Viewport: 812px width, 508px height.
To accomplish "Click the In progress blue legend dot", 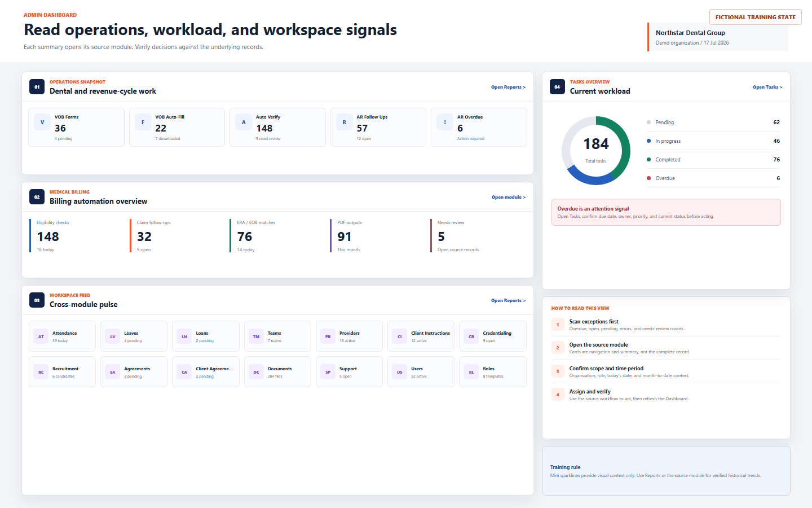I will (648, 141).
